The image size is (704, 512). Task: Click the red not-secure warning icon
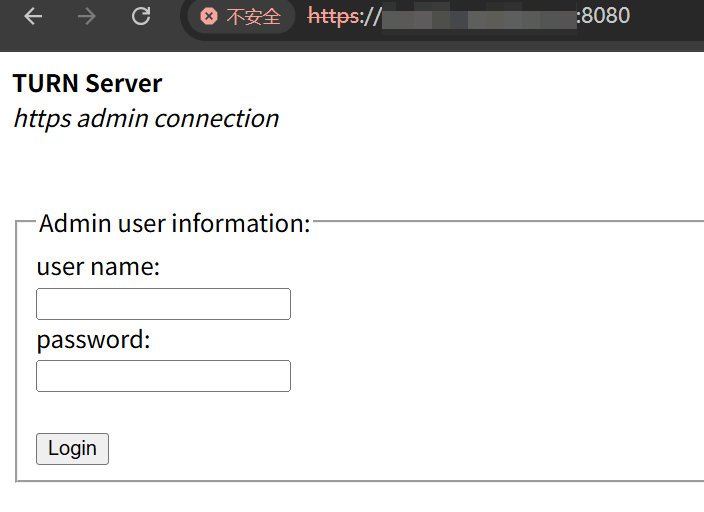coord(208,17)
